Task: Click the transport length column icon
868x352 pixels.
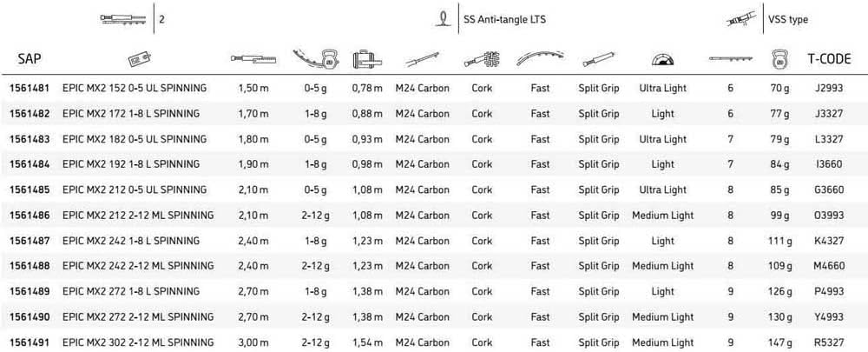Action: click(x=368, y=59)
